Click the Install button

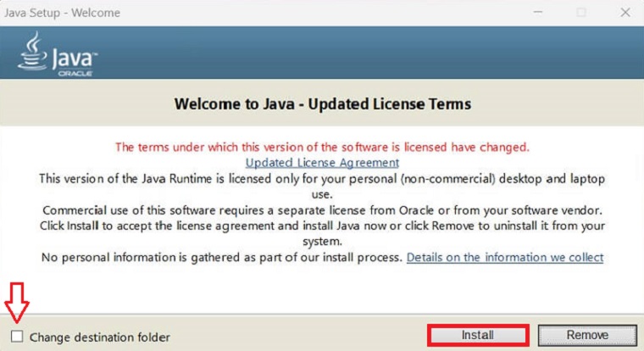478,335
